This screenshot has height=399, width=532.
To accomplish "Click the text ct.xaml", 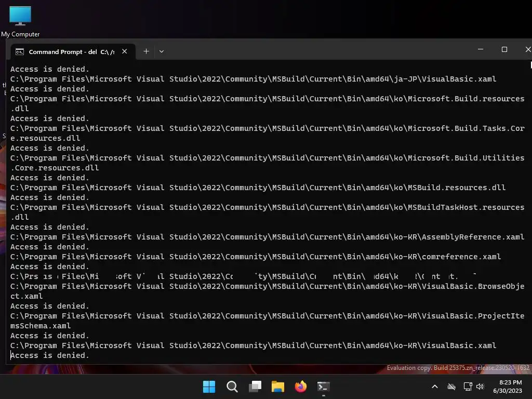I will tap(26, 296).
